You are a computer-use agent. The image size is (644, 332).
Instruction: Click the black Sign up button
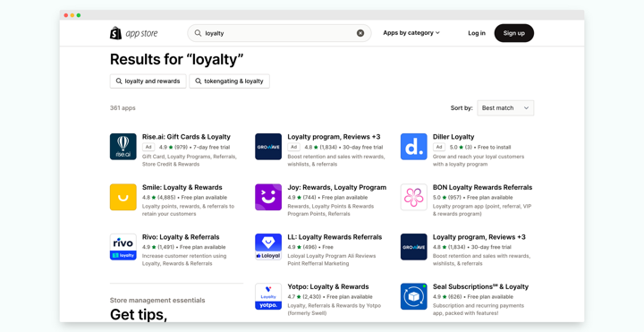[513, 33]
